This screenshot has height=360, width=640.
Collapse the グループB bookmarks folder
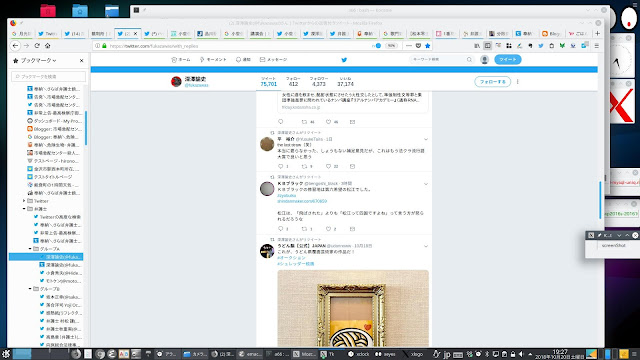(30, 289)
